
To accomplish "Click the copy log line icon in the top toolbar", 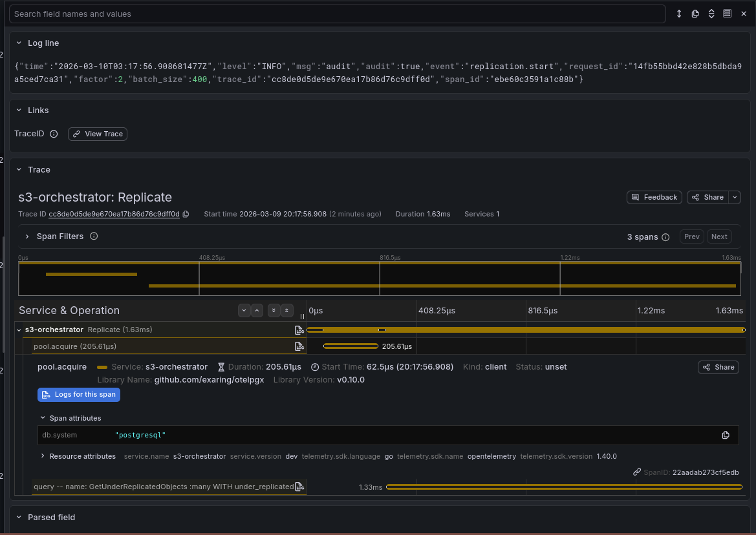I will pyautogui.click(x=695, y=14).
